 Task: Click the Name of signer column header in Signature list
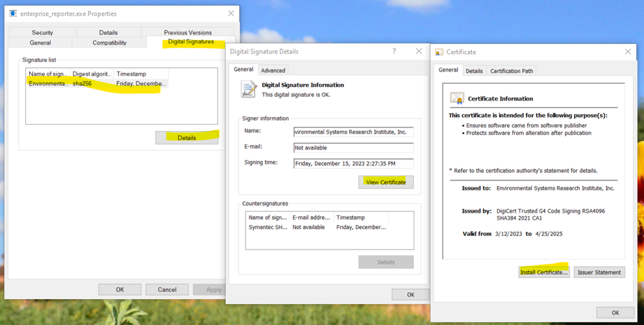[x=48, y=74]
